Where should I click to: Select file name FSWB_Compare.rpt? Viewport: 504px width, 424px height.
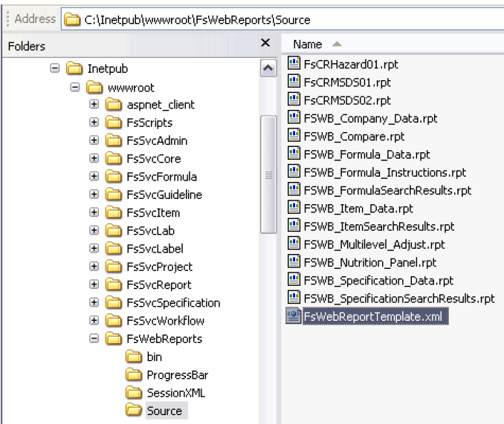coord(355,137)
